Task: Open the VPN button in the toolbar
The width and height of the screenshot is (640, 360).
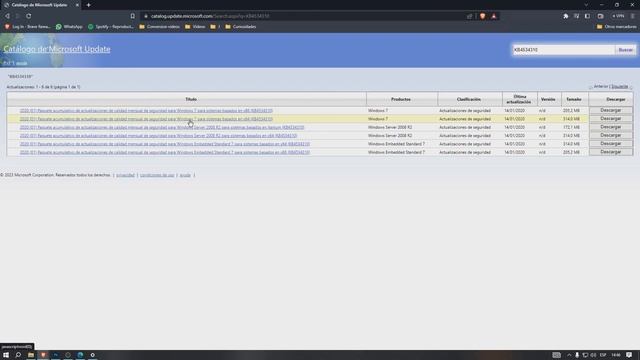Action: point(618,16)
